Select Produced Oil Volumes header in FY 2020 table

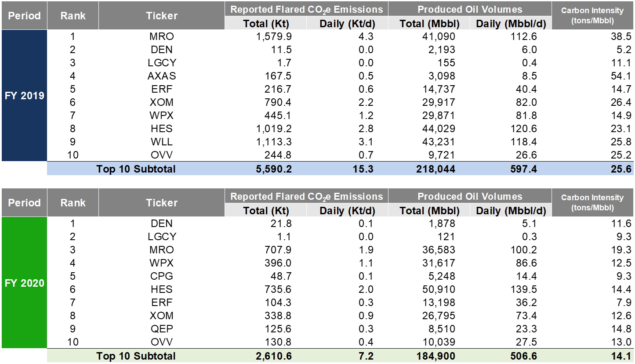(469, 196)
